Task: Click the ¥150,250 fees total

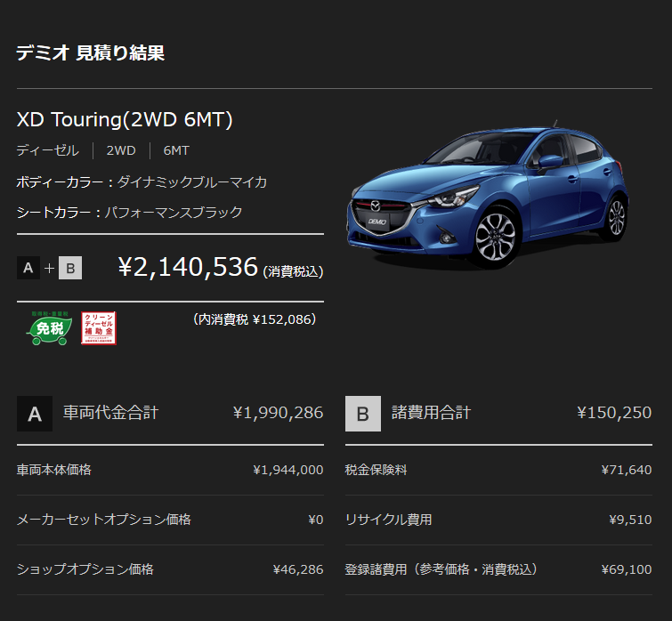Action: coord(614,413)
